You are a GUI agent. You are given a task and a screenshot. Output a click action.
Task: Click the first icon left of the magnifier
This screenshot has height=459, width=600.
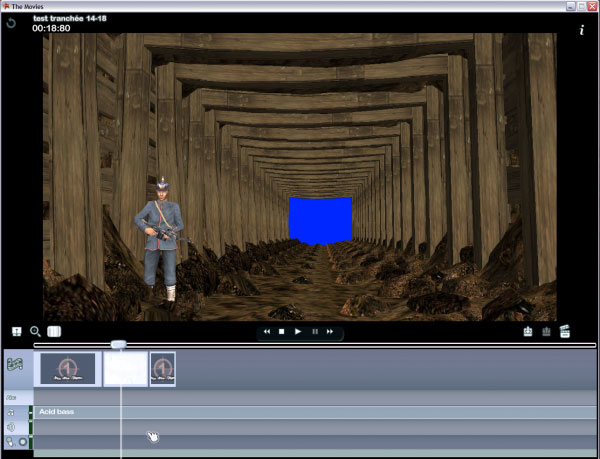tap(16, 331)
